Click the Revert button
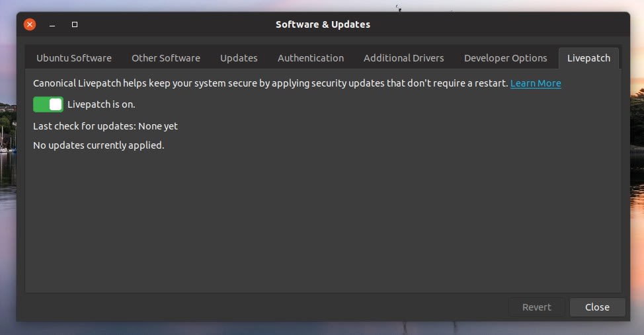 click(536, 307)
